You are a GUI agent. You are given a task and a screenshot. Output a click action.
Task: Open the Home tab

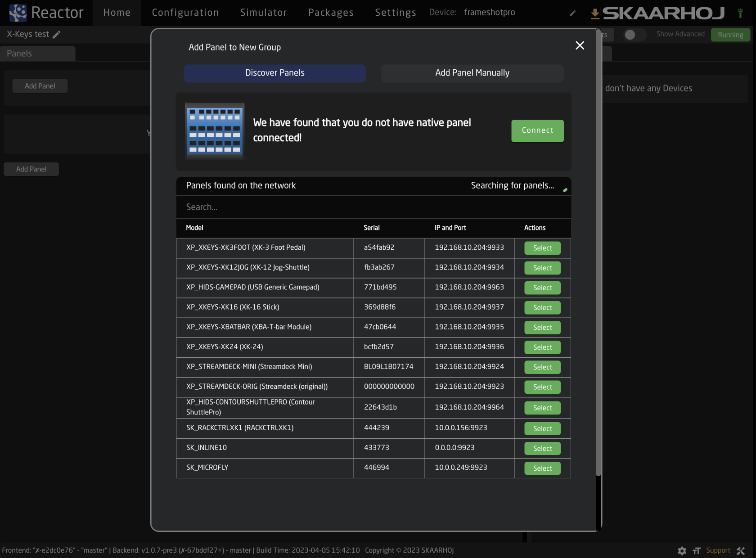tap(117, 13)
